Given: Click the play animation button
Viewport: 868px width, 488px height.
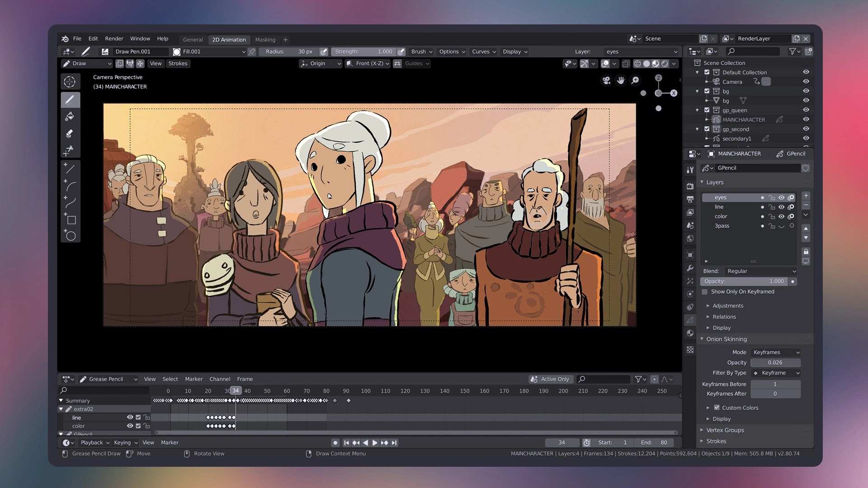Looking at the screenshot, I should coord(375,443).
